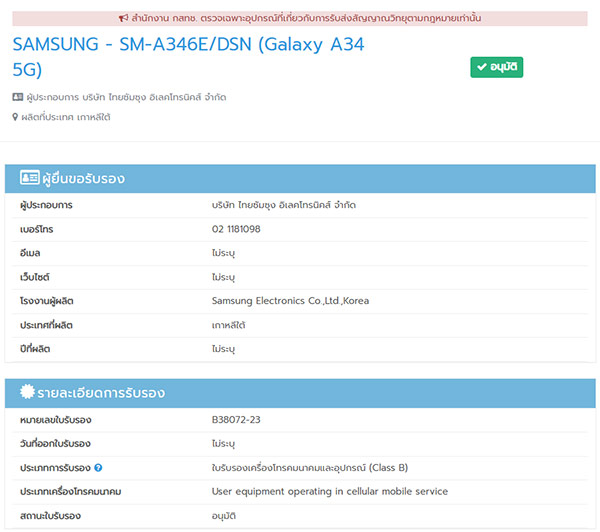This screenshot has height=532, width=600.
Task: Click the blue help icon beside ประเภทการรับรอง
Action: point(98,467)
